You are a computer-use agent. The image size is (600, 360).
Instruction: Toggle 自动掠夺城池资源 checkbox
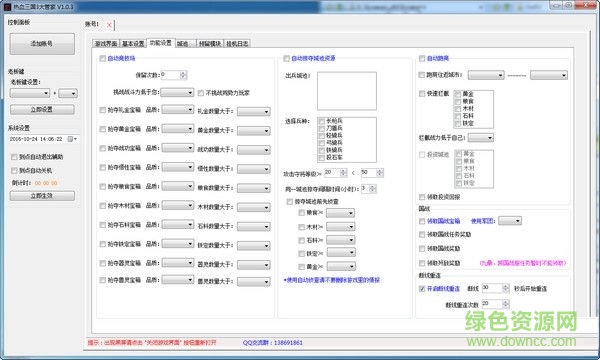pyautogui.click(x=286, y=59)
